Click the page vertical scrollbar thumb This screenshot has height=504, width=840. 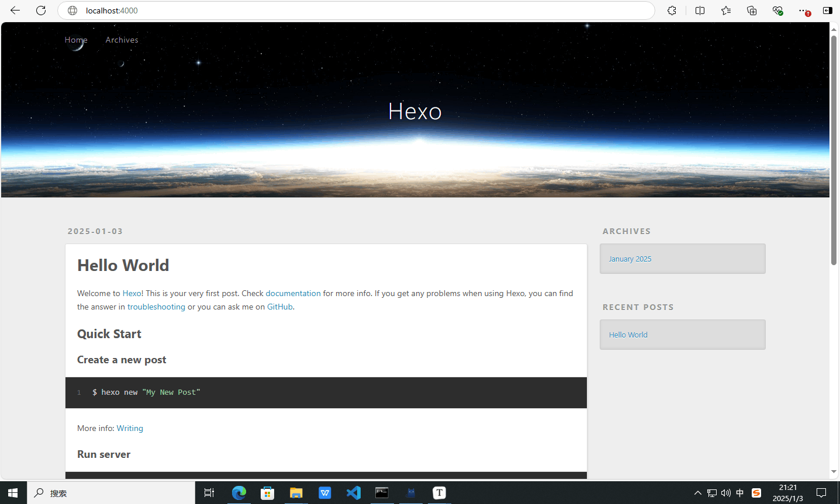(x=834, y=151)
